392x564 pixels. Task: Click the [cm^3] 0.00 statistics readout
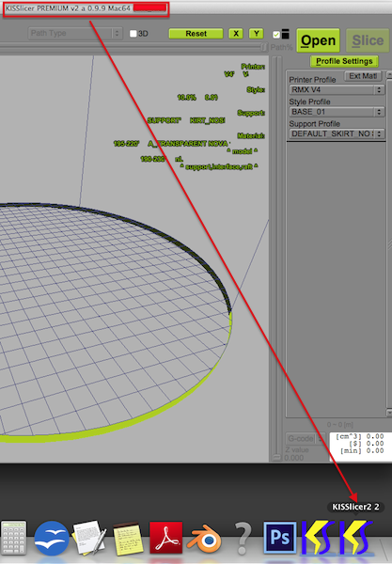(x=360, y=436)
